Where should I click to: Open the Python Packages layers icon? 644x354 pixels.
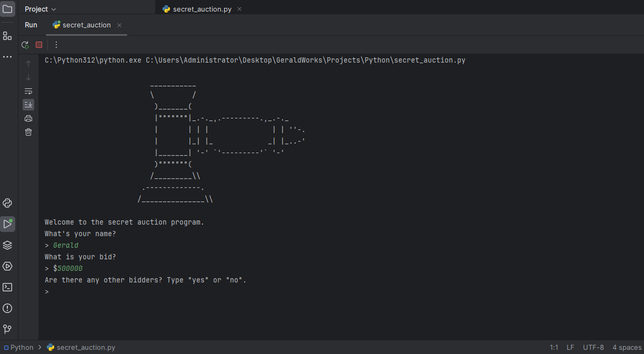[x=7, y=245]
